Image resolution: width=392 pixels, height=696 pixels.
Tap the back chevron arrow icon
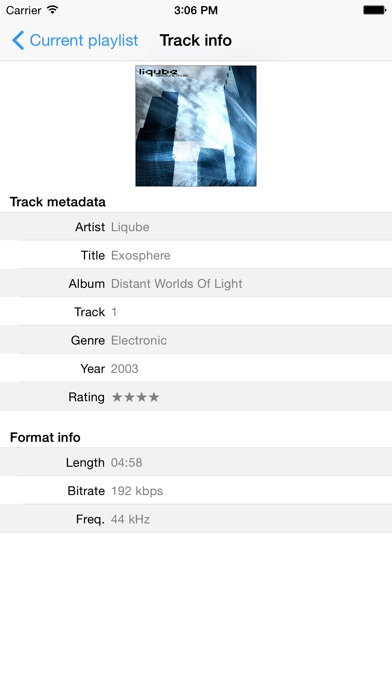point(18,40)
